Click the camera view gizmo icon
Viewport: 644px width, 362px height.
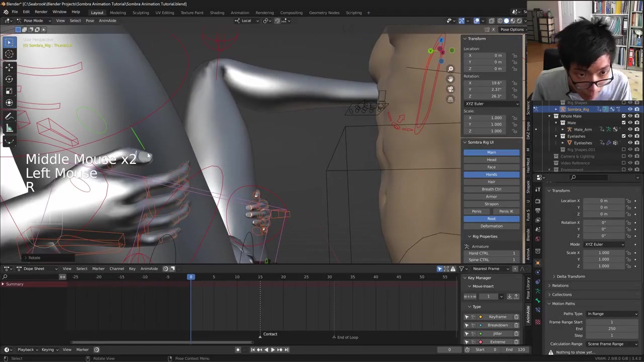pyautogui.click(x=450, y=89)
